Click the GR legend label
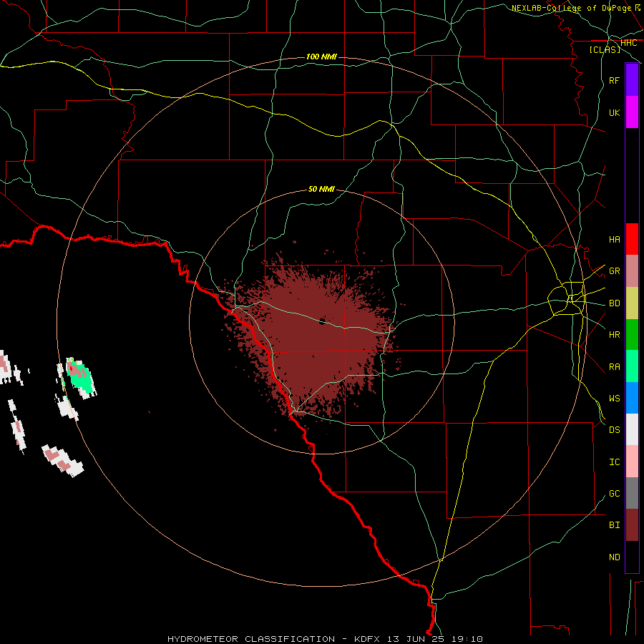Image resolution: width=644 pixels, height=644 pixels. (614, 271)
